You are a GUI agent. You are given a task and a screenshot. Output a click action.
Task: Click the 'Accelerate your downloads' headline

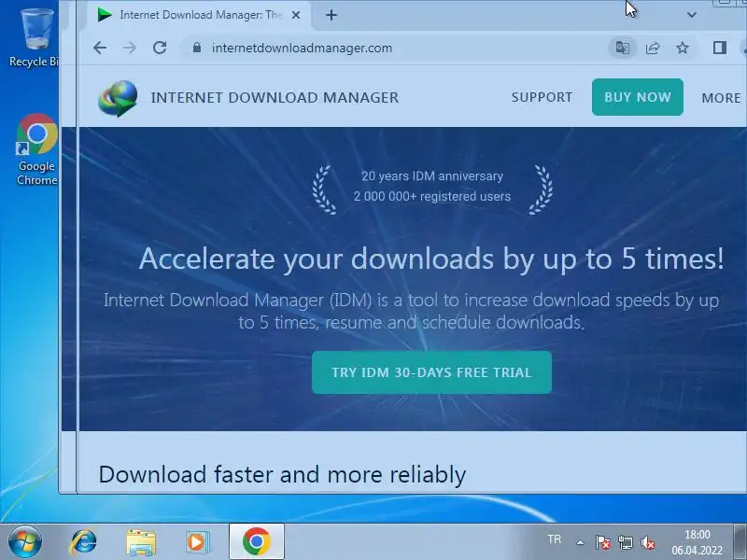pos(431,259)
